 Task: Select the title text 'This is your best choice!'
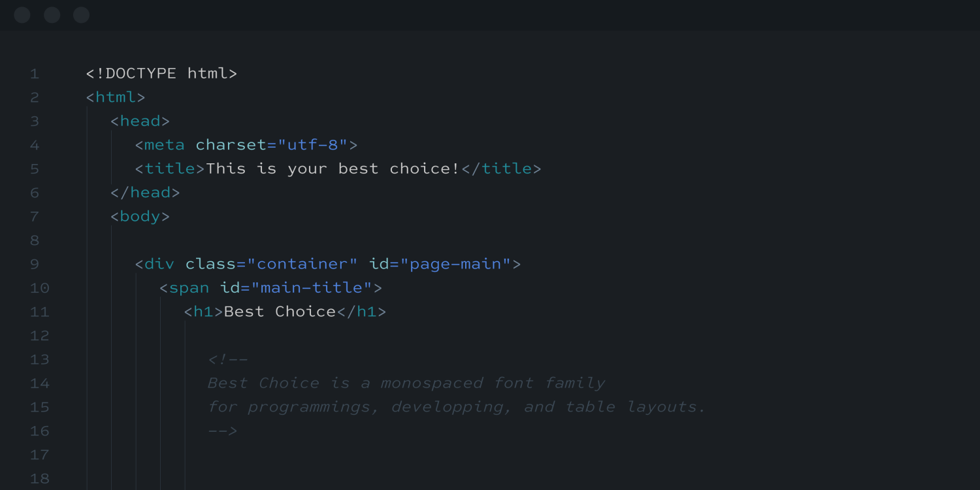[x=332, y=169]
